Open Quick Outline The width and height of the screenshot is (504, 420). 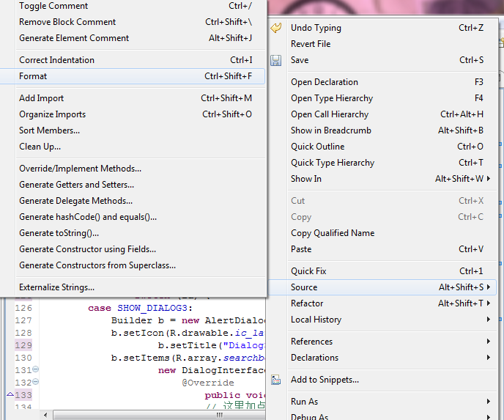(x=382, y=147)
